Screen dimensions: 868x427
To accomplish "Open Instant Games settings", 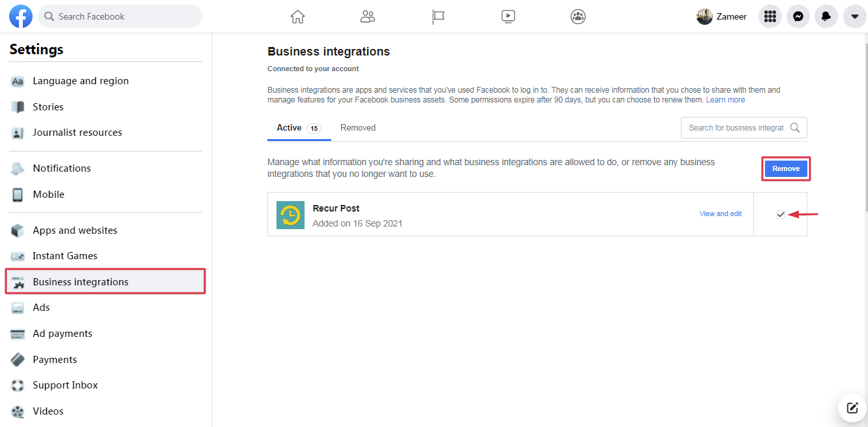I will click(x=106, y=256).
